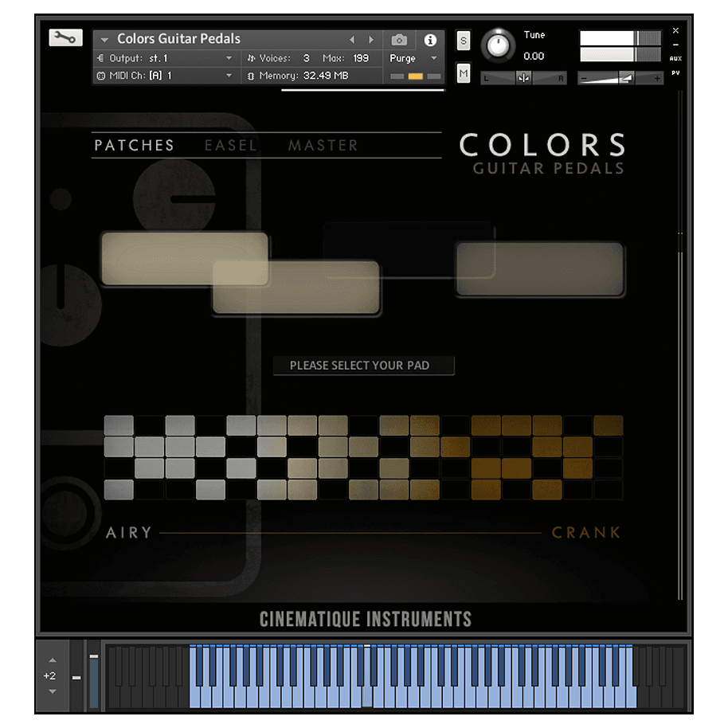Screen dimensions: 728x728
Task: Select the empty dark pad slot
Action: tap(409, 250)
